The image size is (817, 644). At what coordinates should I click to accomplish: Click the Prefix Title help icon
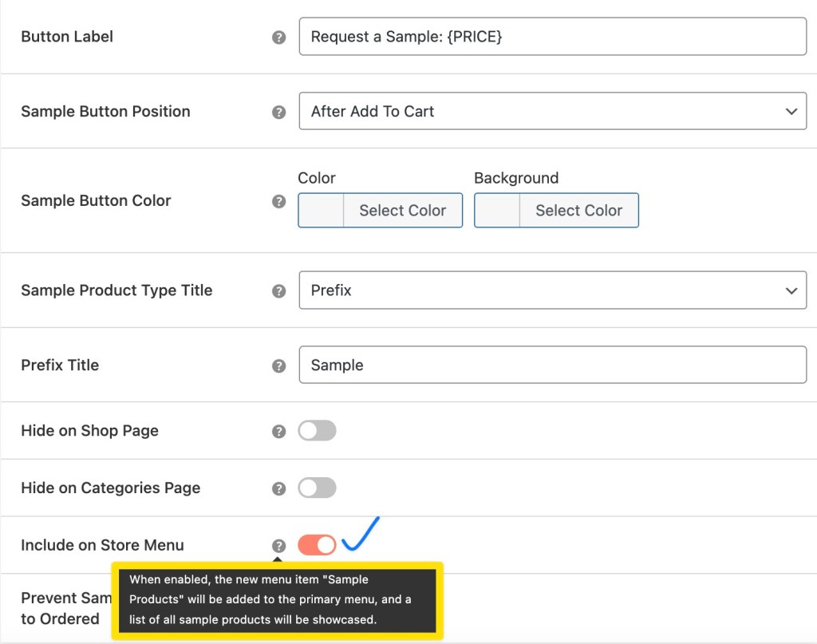click(x=278, y=365)
